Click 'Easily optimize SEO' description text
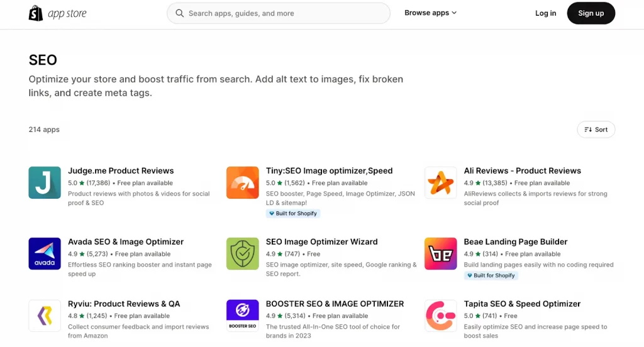The width and height of the screenshot is (644, 347). pos(535,331)
